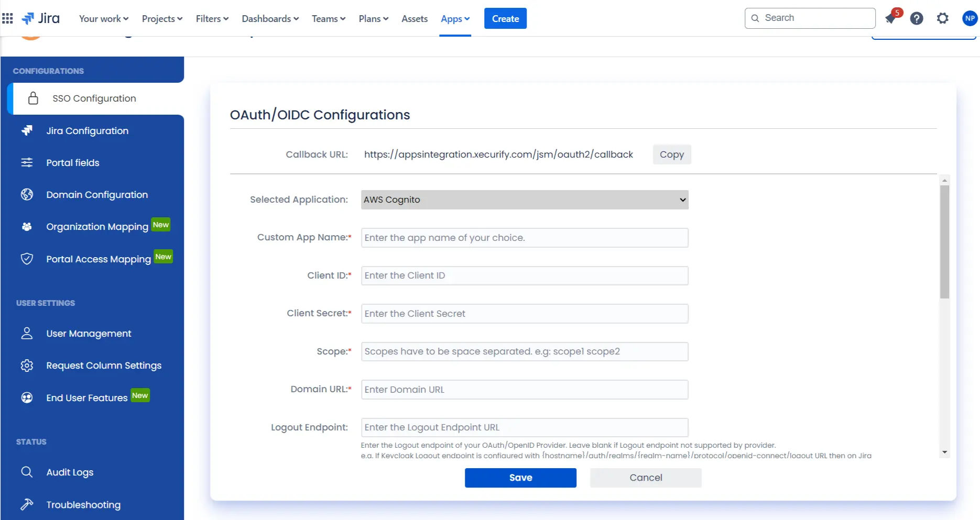Viewport: 980px width, 520px height.
Task: Expand the Projects menu
Action: click(162, 19)
